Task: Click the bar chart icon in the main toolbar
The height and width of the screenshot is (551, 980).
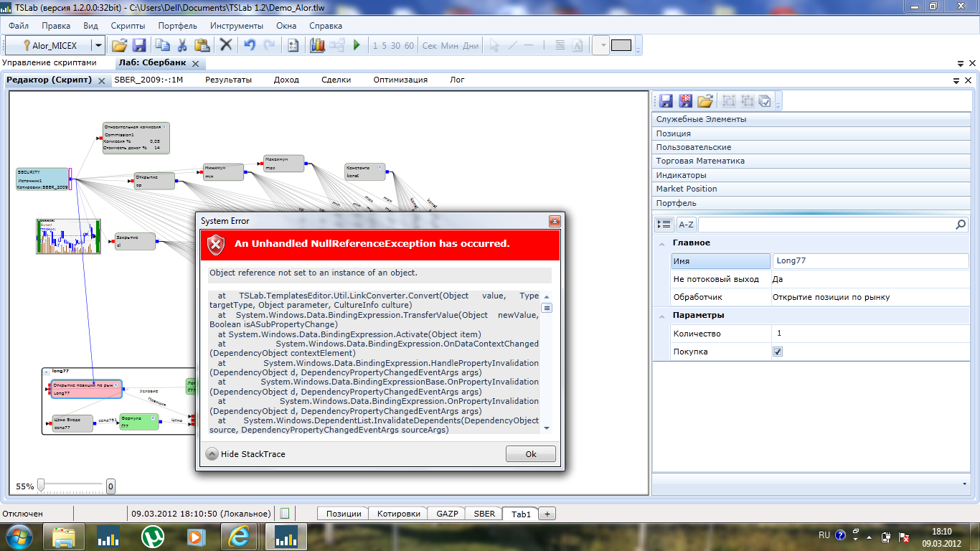Action: click(x=318, y=45)
